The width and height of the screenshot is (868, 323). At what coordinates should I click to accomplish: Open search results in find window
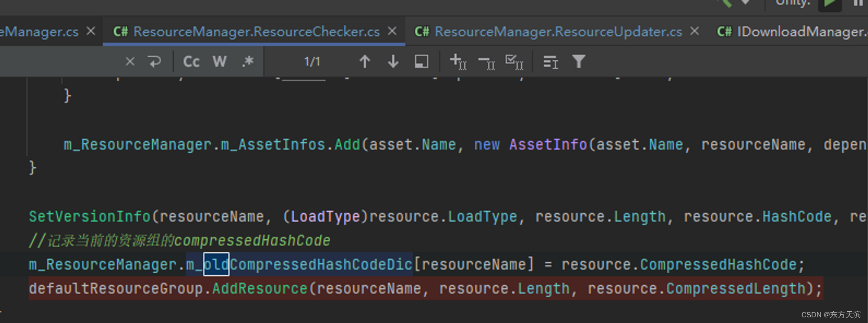coord(421,62)
